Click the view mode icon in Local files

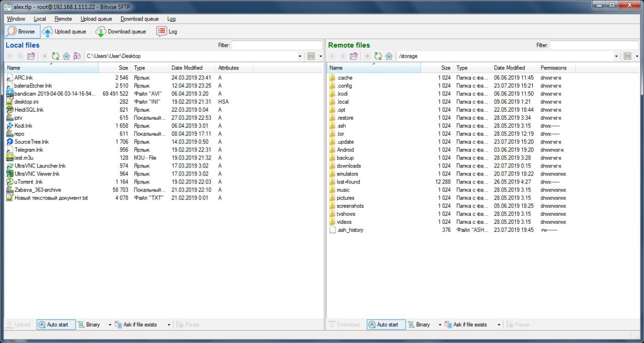(x=311, y=56)
